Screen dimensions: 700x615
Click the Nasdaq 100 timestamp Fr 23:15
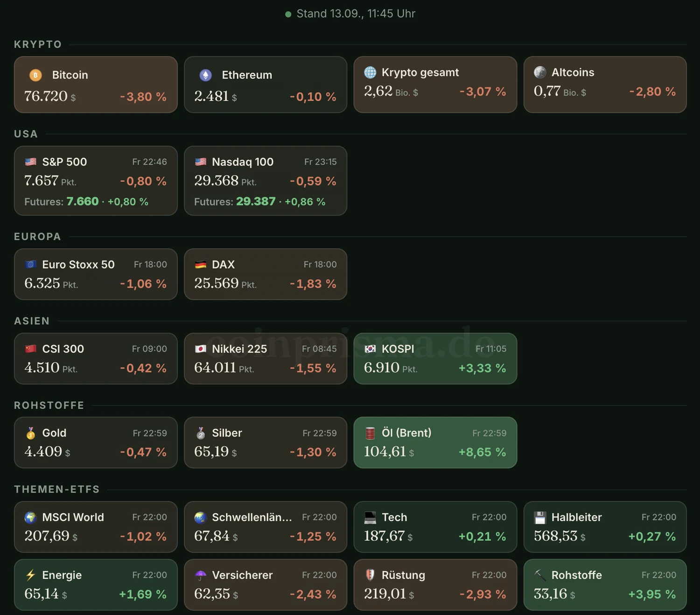click(x=321, y=162)
